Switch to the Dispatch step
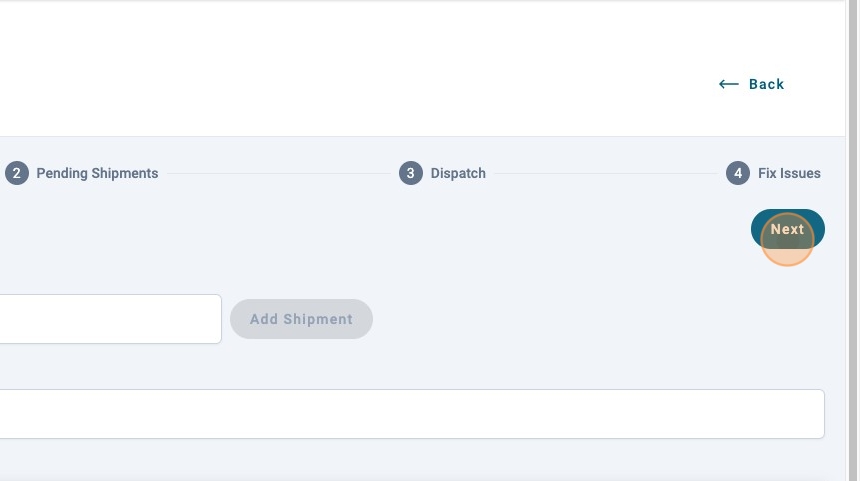This screenshot has height=481, width=860. point(458,173)
